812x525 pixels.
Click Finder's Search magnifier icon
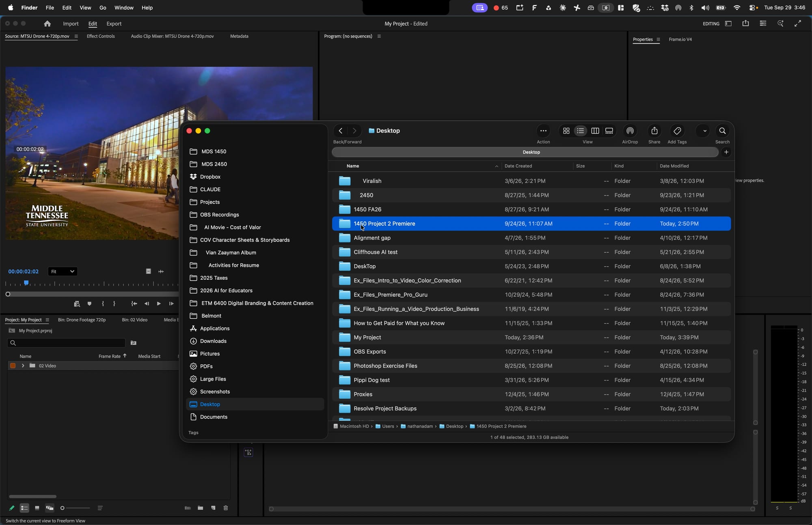722,131
